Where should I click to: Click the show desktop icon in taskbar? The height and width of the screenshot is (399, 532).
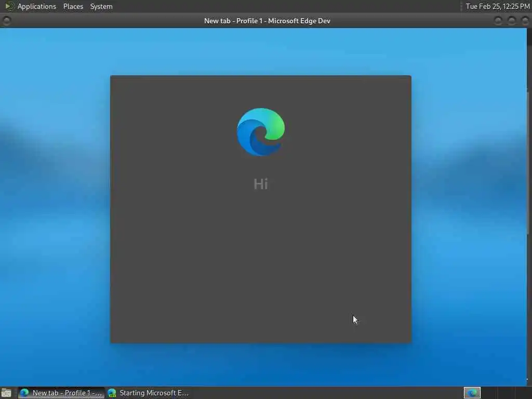[6, 393]
